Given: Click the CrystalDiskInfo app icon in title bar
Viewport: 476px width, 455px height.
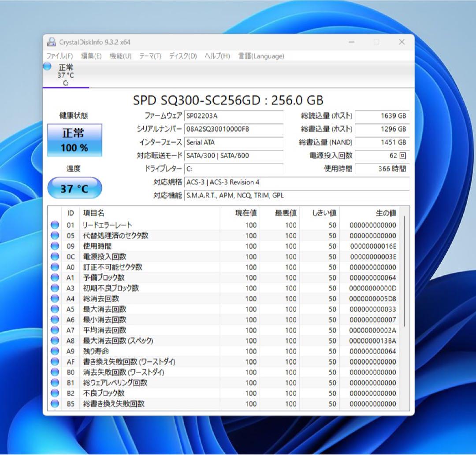Looking at the screenshot, I should pos(52,42).
